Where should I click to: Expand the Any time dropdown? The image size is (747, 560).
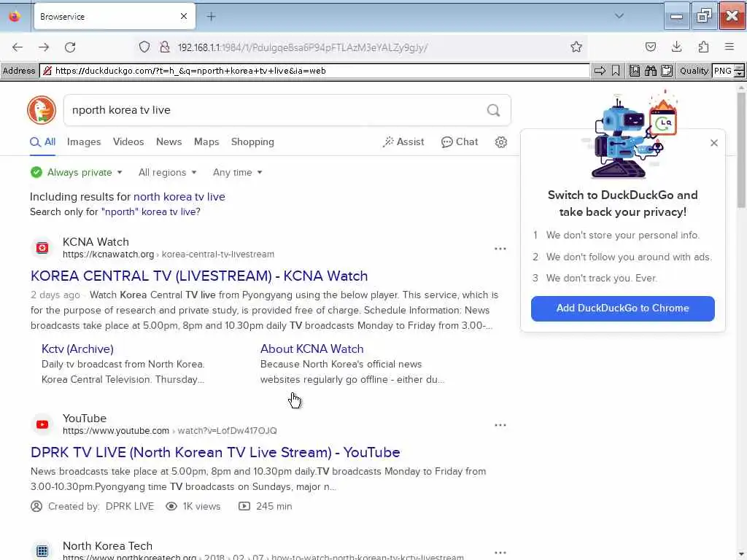tap(237, 172)
